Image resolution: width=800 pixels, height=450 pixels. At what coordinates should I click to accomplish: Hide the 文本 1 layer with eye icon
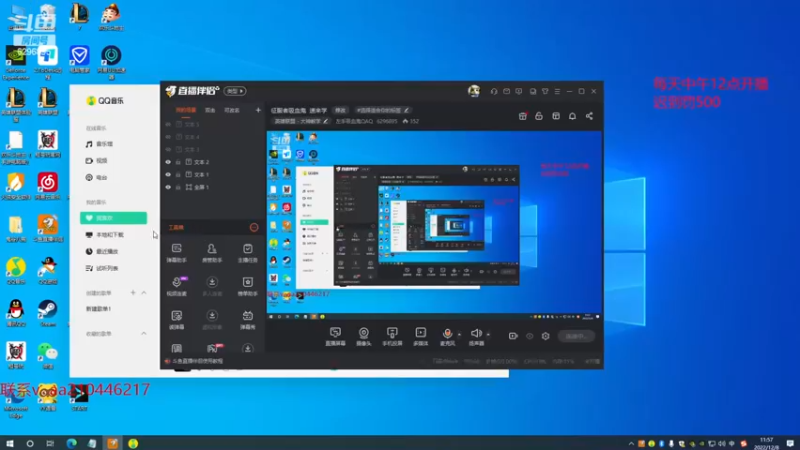pyautogui.click(x=168, y=174)
